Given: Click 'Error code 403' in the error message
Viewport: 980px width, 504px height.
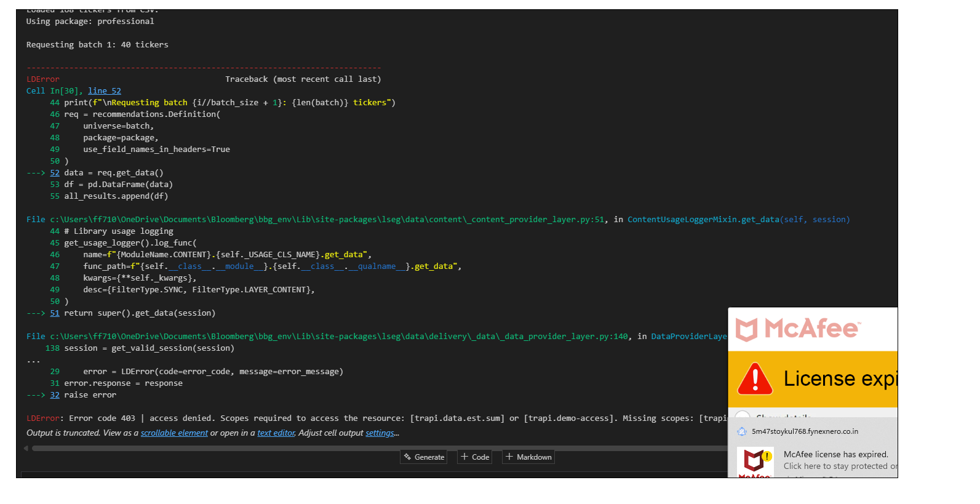Looking at the screenshot, I should tap(102, 418).
